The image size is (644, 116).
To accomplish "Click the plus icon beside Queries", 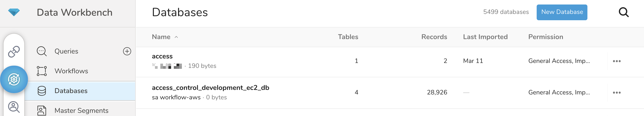I will [x=127, y=51].
